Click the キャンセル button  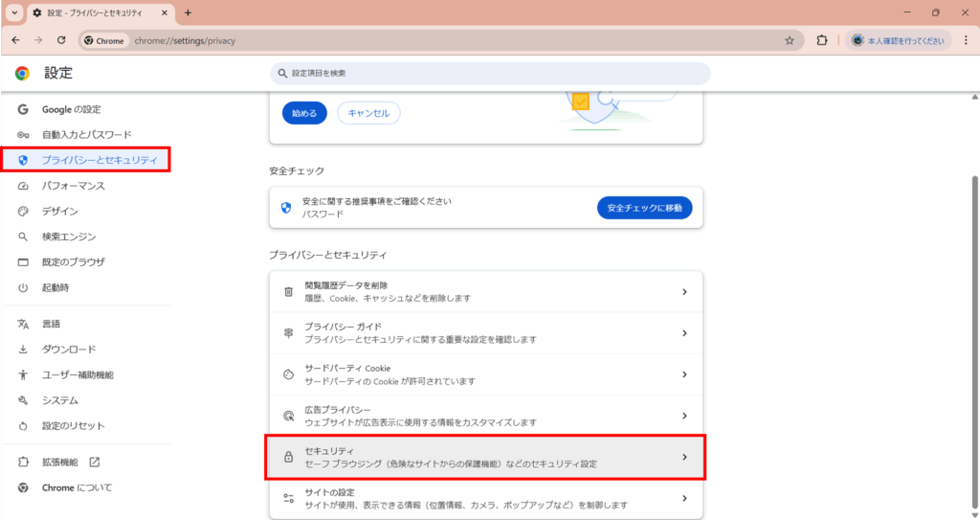(368, 113)
